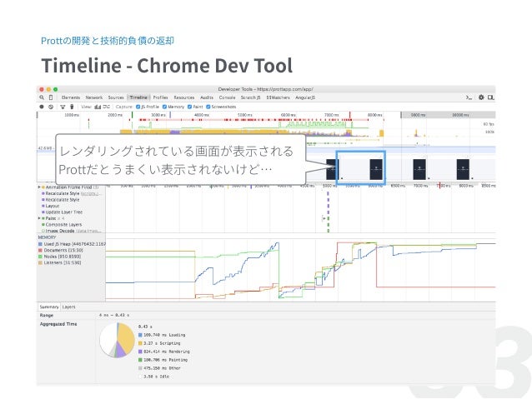Toggle device mode phone icon
Image resolution: width=532 pixels, height=399 pixels.
(51, 97)
